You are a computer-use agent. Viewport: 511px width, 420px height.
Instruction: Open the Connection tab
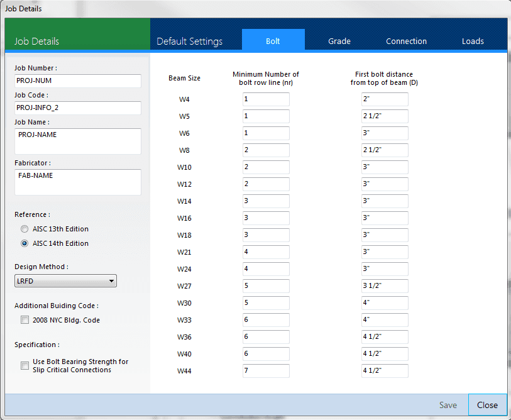tap(406, 41)
